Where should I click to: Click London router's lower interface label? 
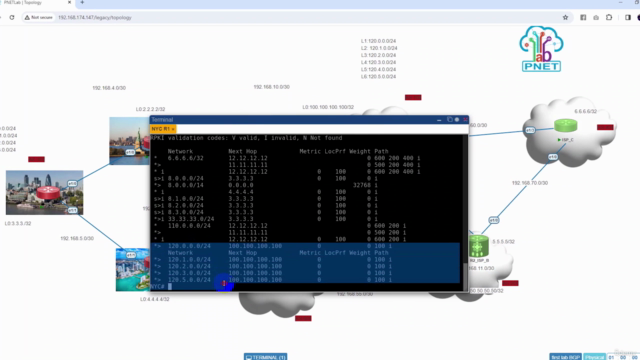(x=72, y=210)
